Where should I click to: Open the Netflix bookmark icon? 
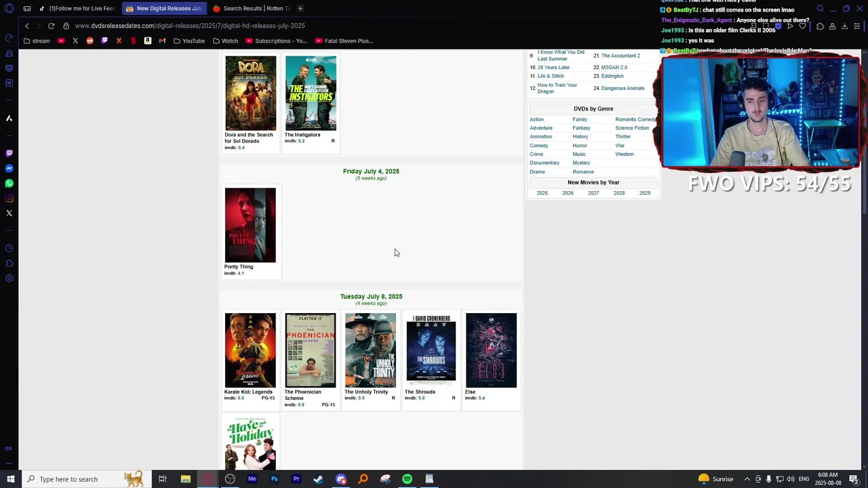[x=133, y=41]
